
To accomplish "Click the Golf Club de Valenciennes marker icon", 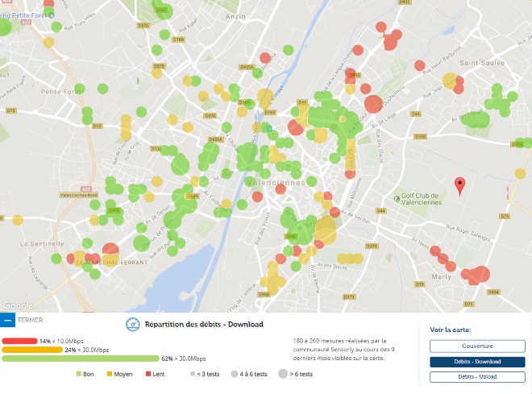I will [397, 199].
